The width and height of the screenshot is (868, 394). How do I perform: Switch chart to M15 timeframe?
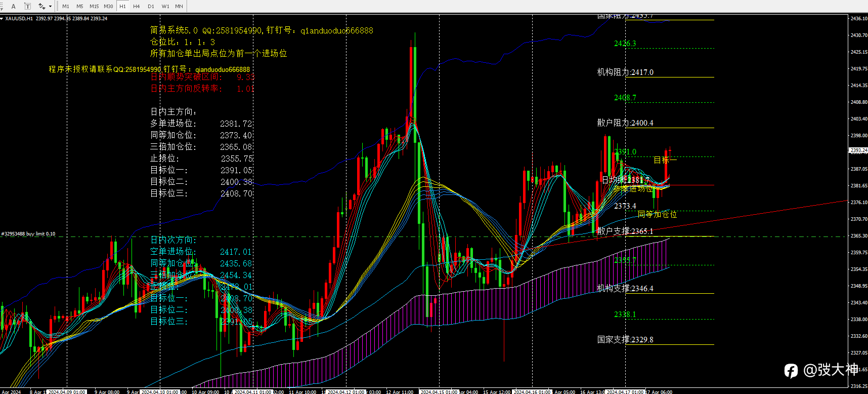point(94,6)
